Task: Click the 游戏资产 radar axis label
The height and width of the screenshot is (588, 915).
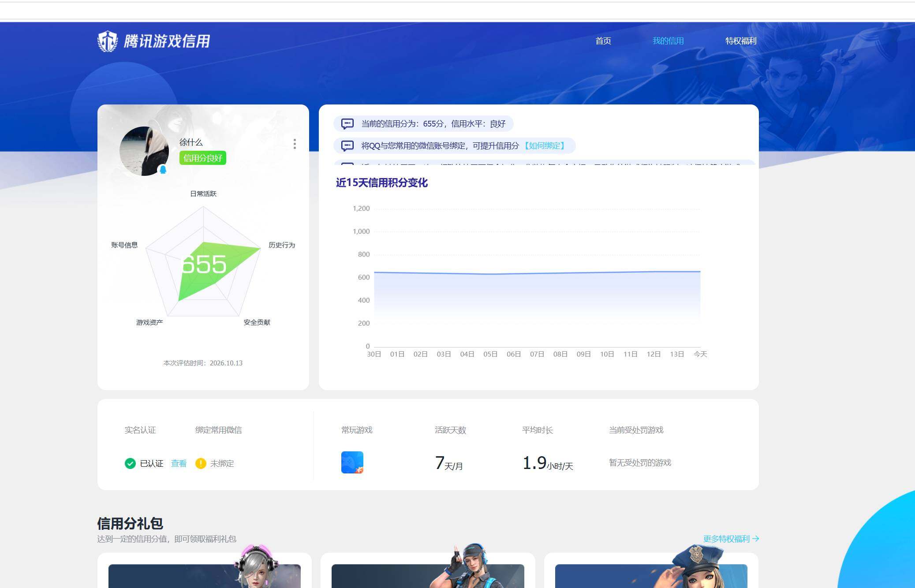Action: (149, 323)
